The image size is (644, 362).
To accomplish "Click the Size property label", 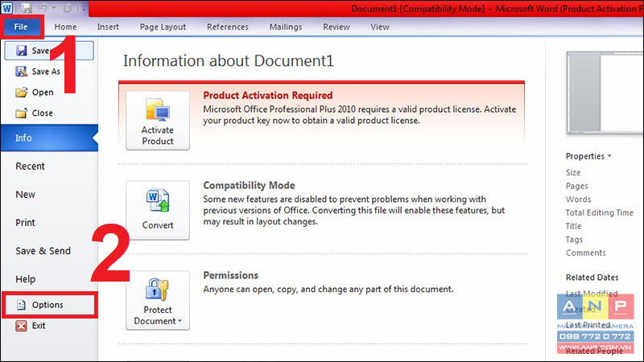I will pos(573,172).
